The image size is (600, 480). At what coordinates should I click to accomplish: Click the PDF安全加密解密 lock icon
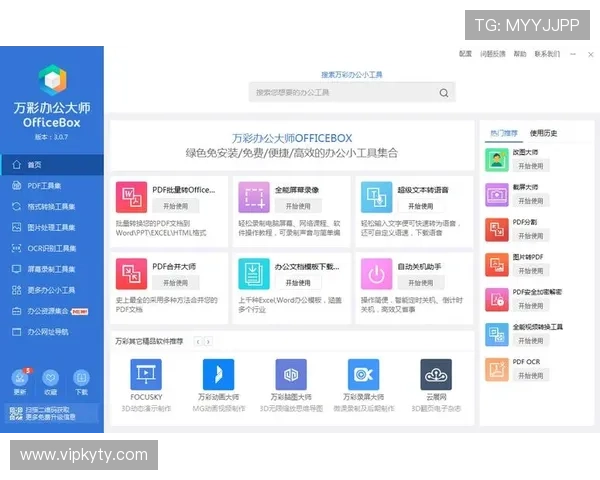pos(497,299)
